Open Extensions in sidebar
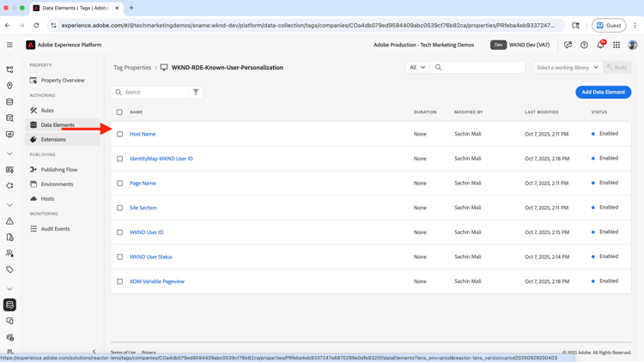 point(63,140)
